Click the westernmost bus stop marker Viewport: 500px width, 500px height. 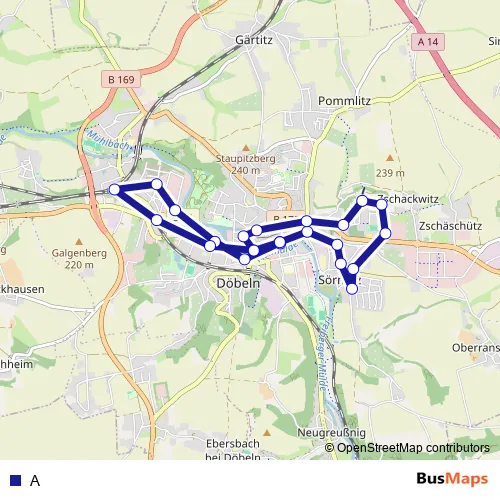(x=114, y=189)
